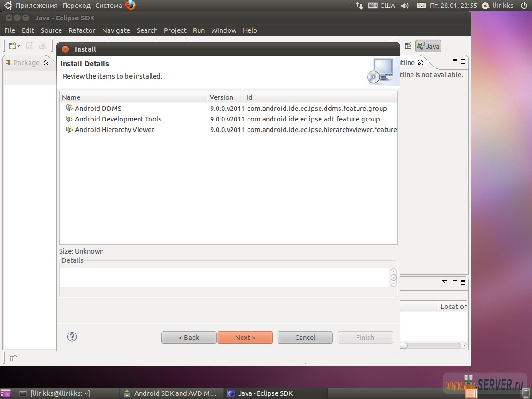Click com.android.ide.eclipse.ddms.feature.group id text
The image size is (532, 399).
click(x=317, y=108)
